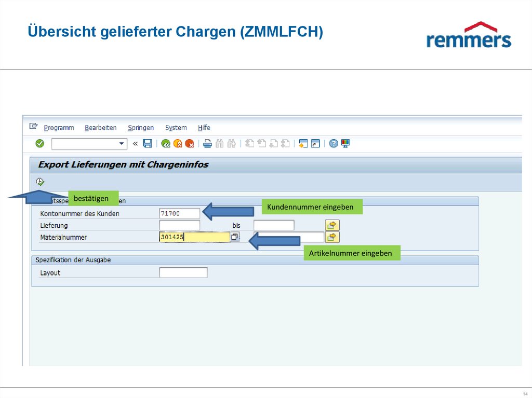
Task: Open the Print function icon
Action: point(208,143)
